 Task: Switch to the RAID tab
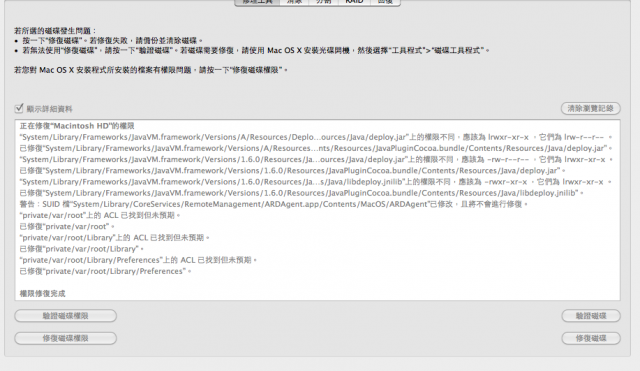354,2
